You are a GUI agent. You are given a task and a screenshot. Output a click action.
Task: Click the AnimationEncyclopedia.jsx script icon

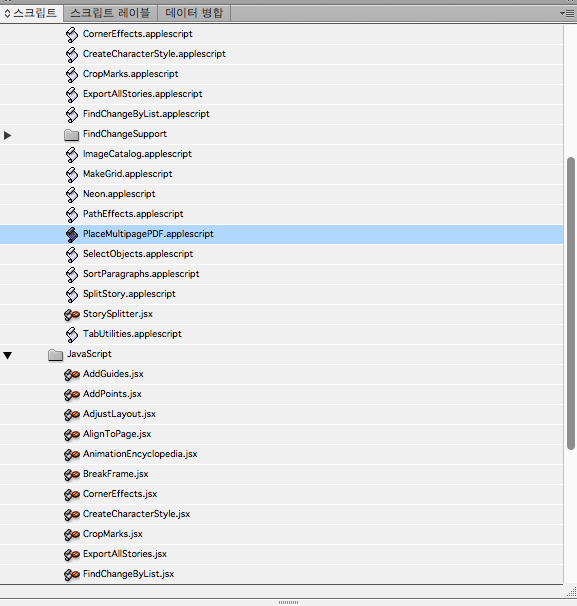click(x=72, y=455)
